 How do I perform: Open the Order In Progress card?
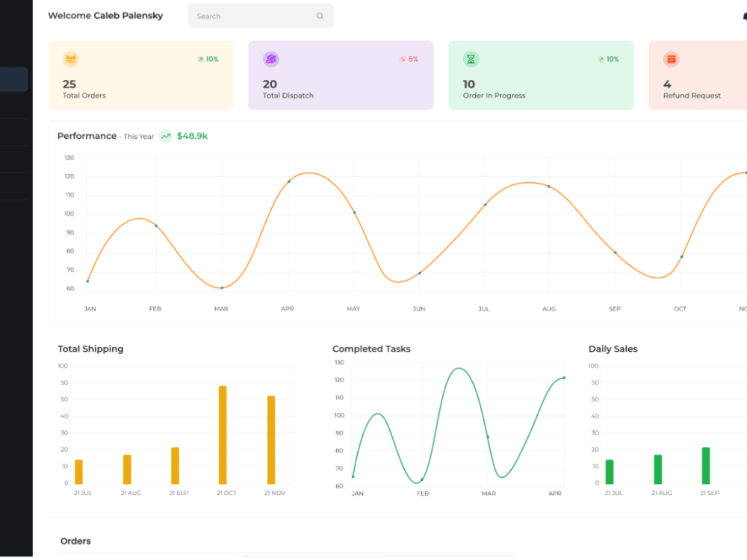click(541, 75)
